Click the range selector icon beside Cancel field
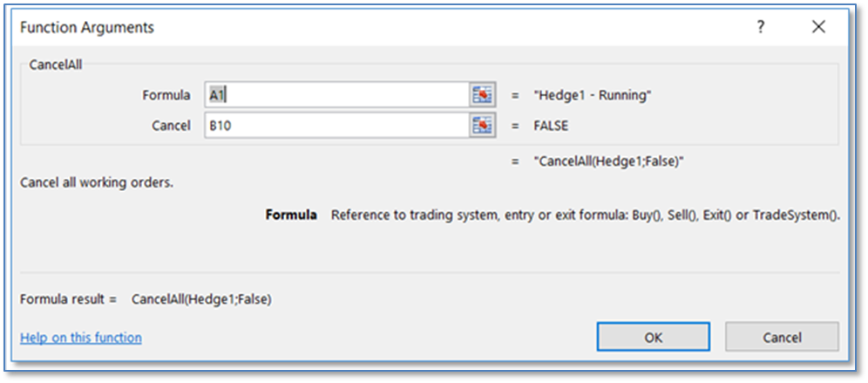The image size is (868, 383). tap(483, 126)
